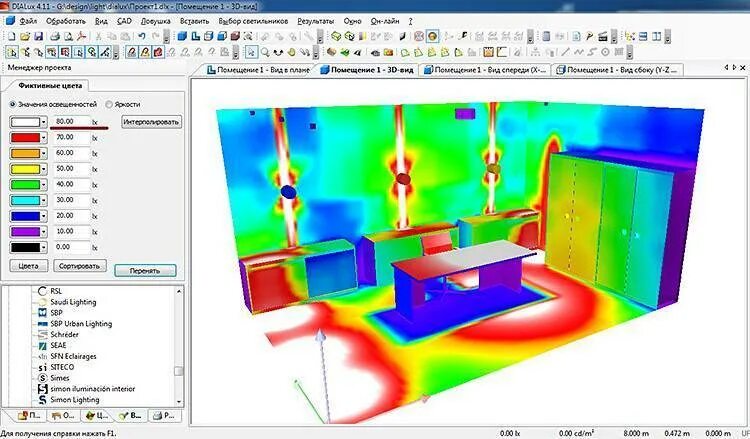Open the red color dropdown for 70.00 lx
This screenshot has width=750, height=439.
[x=44, y=138]
